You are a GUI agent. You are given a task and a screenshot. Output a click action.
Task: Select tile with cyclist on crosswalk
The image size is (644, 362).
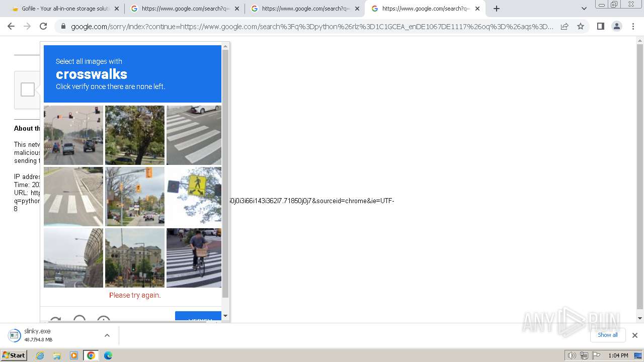[x=194, y=258]
